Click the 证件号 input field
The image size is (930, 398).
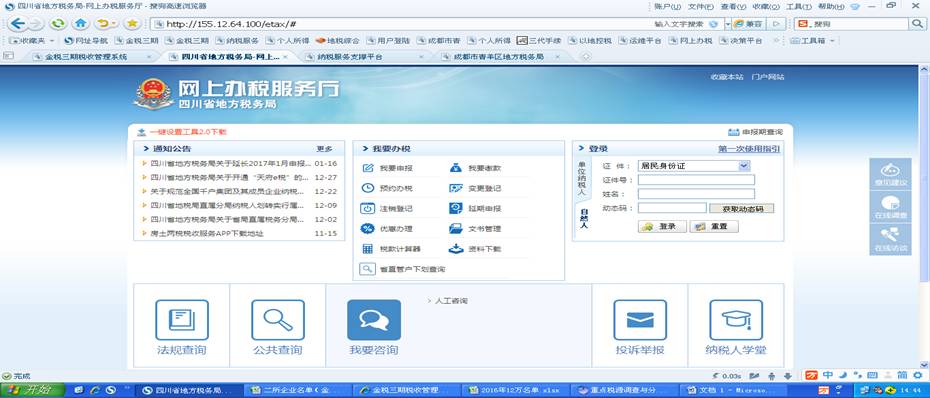pyautogui.click(x=696, y=180)
